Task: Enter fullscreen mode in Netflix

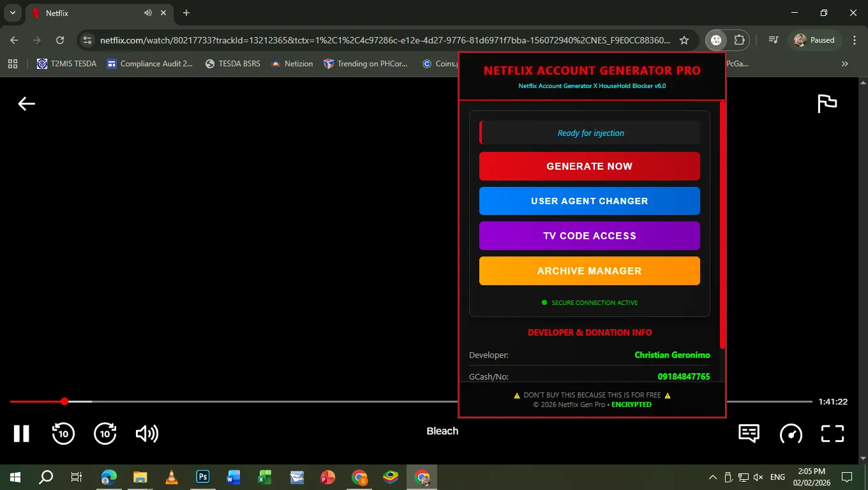Action: point(833,434)
